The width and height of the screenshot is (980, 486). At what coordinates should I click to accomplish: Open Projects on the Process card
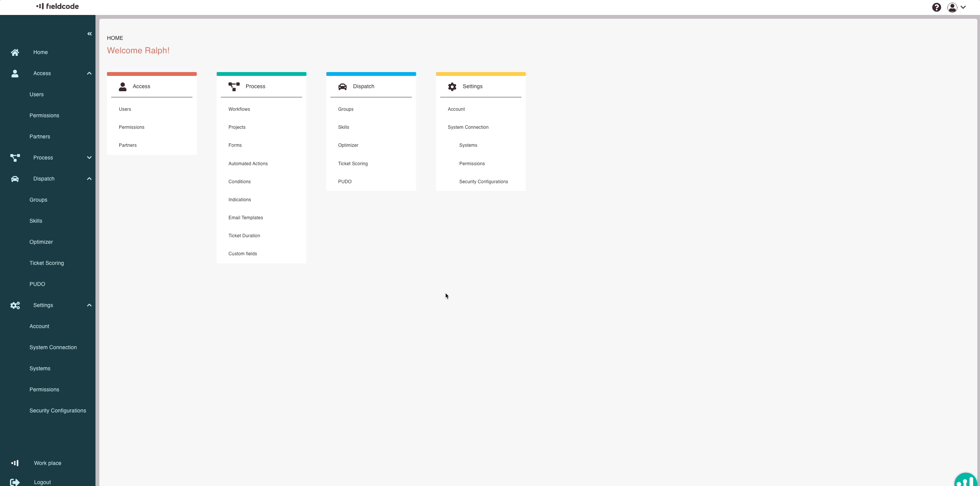(x=237, y=127)
